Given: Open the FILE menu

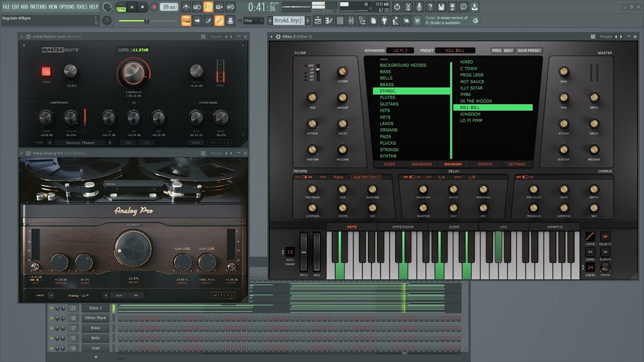Looking at the screenshot, I should tap(6, 7).
